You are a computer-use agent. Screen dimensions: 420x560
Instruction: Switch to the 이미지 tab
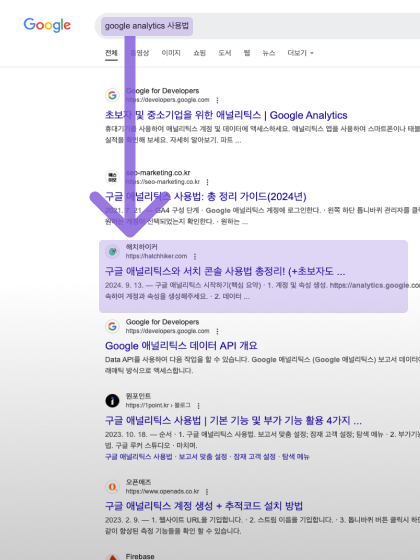point(171,53)
